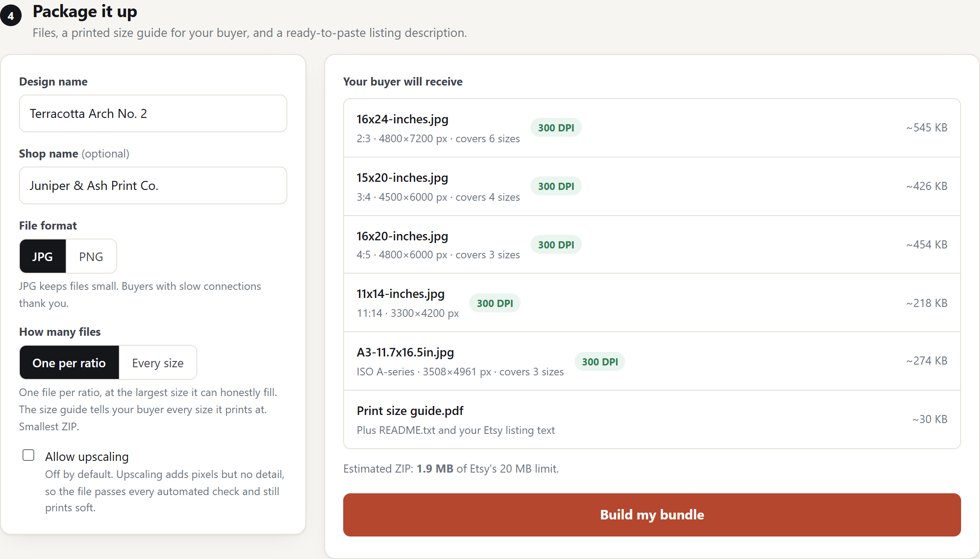This screenshot has width=980, height=559.
Task: Click the JPG keeps files small hint text
Action: tap(140, 295)
